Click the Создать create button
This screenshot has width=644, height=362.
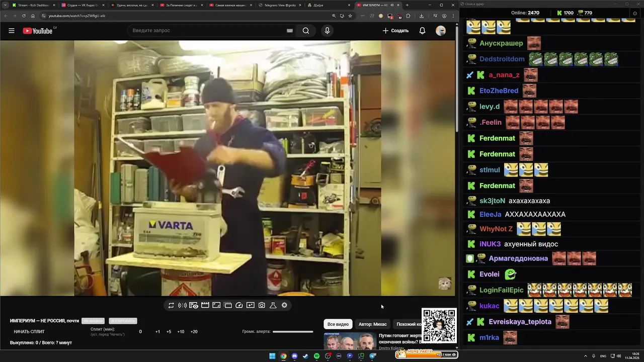(x=396, y=31)
